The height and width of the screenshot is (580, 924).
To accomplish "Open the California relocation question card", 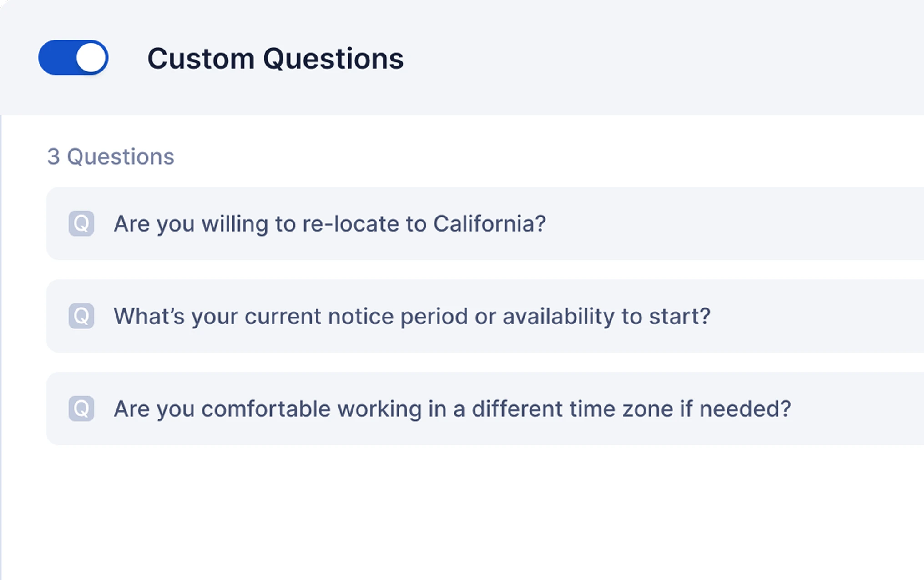I will coord(485,223).
